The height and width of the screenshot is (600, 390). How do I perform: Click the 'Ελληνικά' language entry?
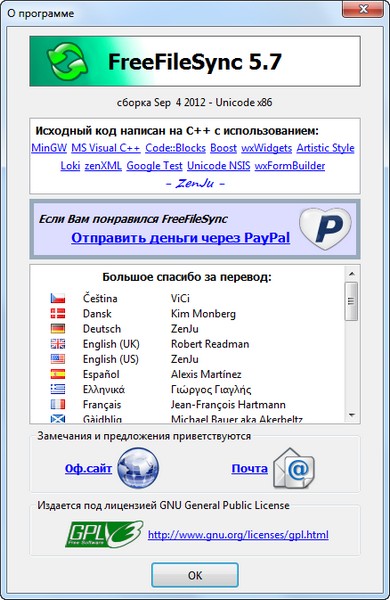(104, 390)
